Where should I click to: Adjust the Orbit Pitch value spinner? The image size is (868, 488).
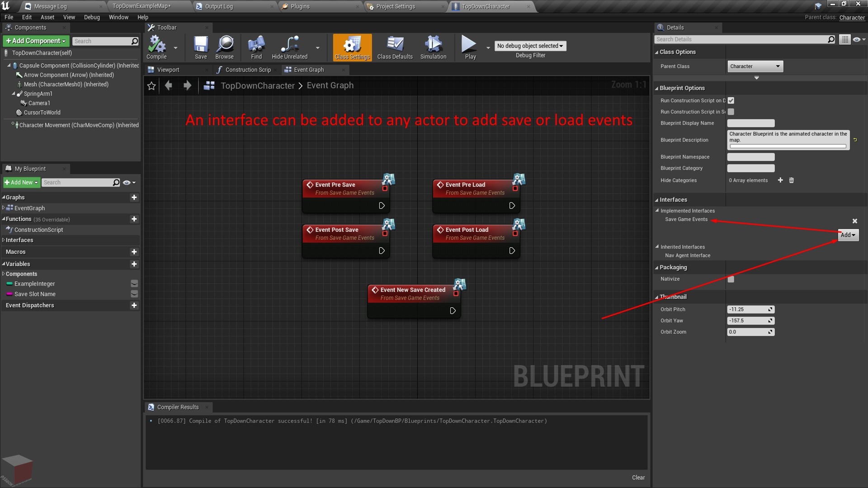[750, 310]
